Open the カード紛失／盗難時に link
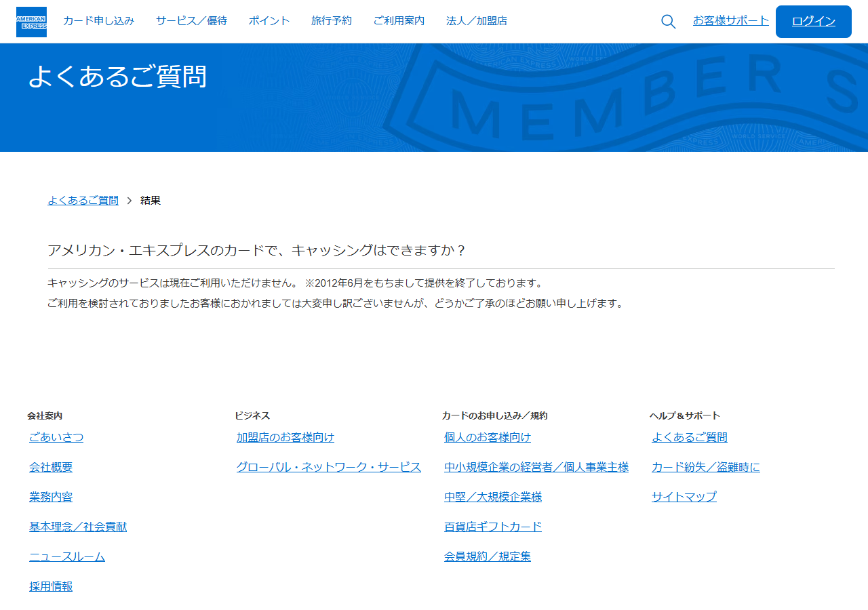Screen dimensions: 868x610 706,467
